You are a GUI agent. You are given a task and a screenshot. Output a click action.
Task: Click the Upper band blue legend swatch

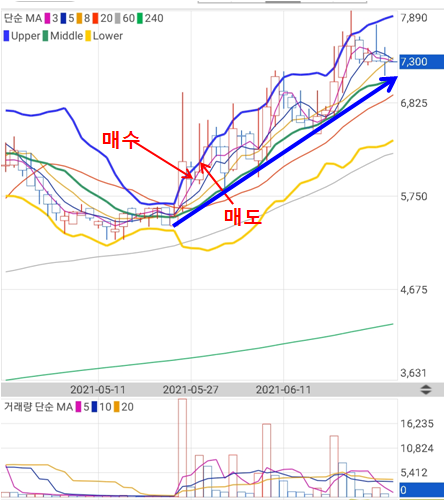tap(6, 36)
